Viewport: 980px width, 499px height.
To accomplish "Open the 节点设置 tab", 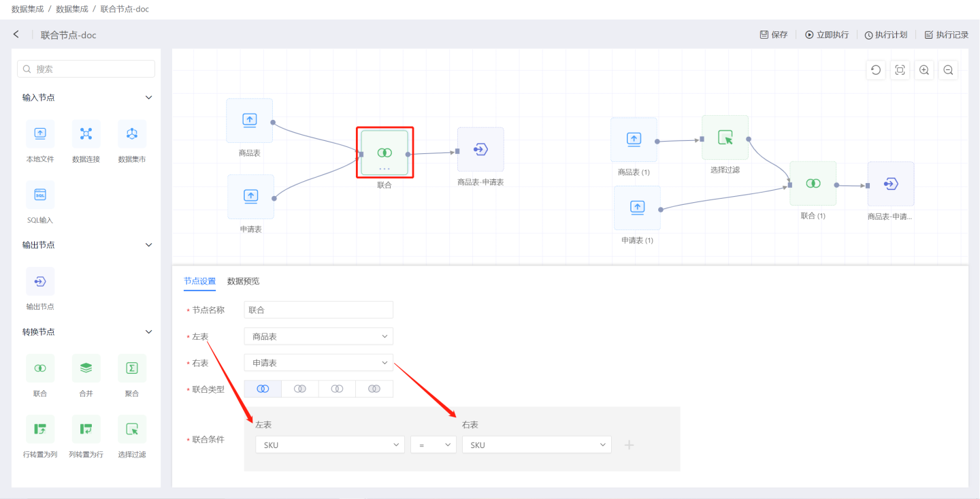I will [x=199, y=281].
